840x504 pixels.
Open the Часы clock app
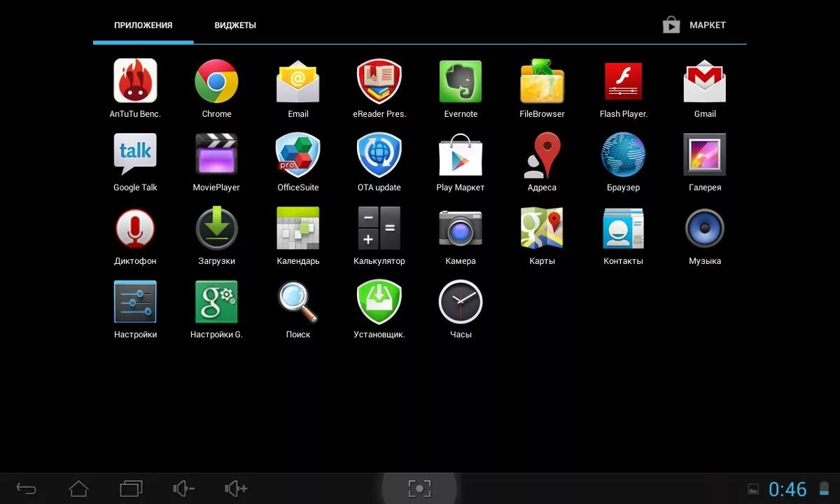(x=461, y=302)
